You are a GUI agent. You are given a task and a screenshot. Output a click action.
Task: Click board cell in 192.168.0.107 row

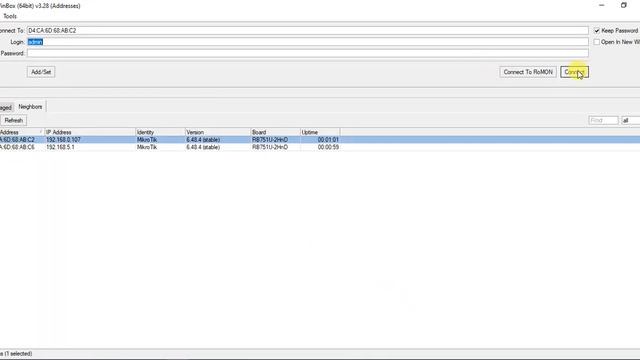tap(270, 140)
